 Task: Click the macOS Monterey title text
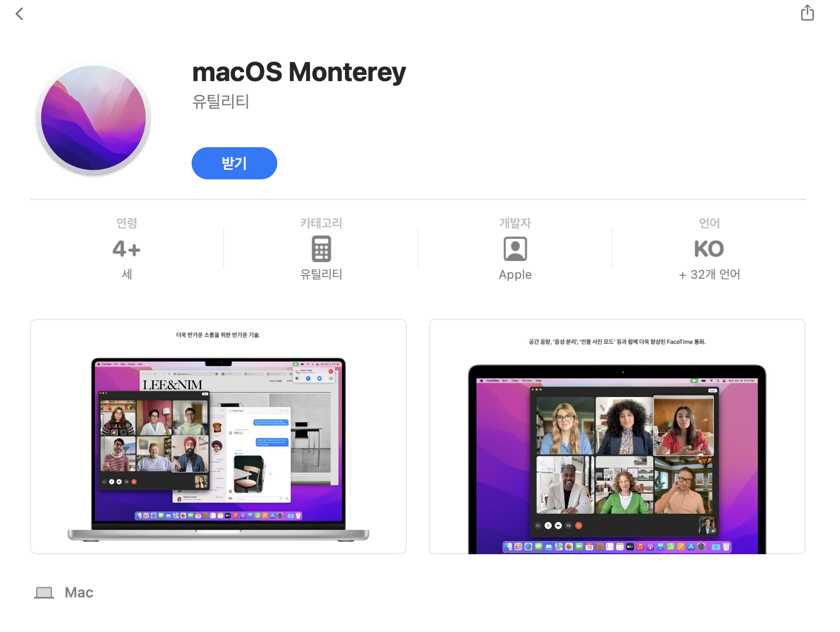point(299,73)
